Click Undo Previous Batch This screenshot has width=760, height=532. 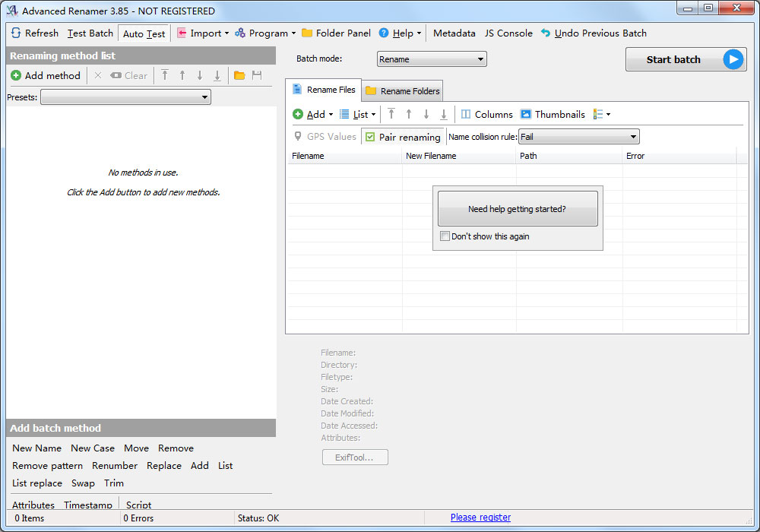pyautogui.click(x=594, y=33)
